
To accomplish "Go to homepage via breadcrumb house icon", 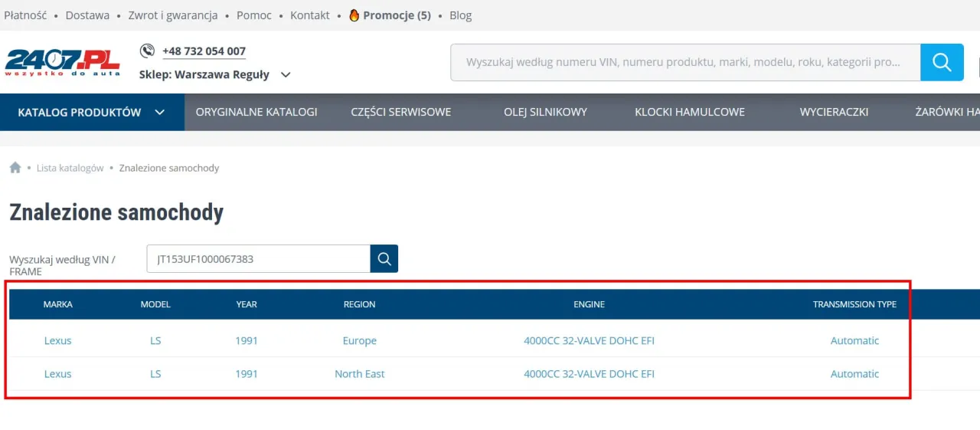I will [15, 168].
